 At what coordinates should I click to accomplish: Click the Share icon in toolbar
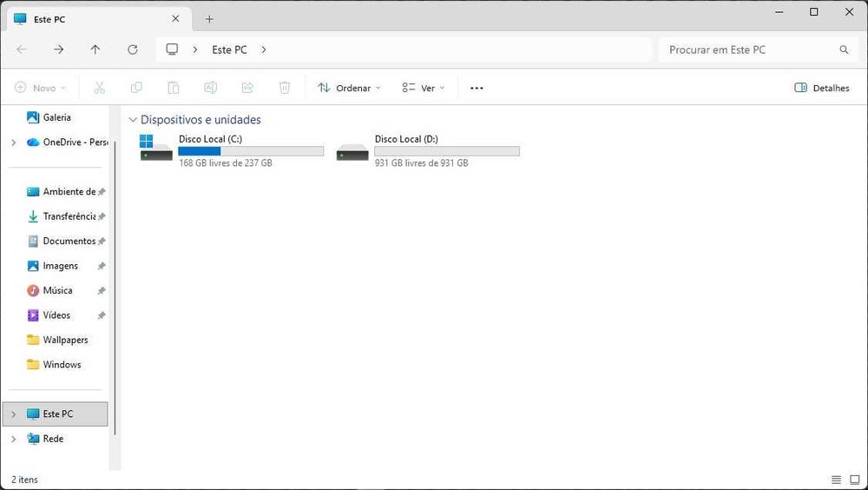click(247, 88)
